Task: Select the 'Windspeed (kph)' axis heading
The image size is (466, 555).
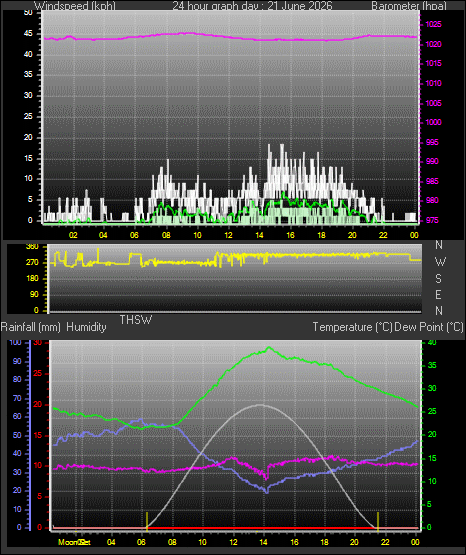Action: [x=75, y=6]
